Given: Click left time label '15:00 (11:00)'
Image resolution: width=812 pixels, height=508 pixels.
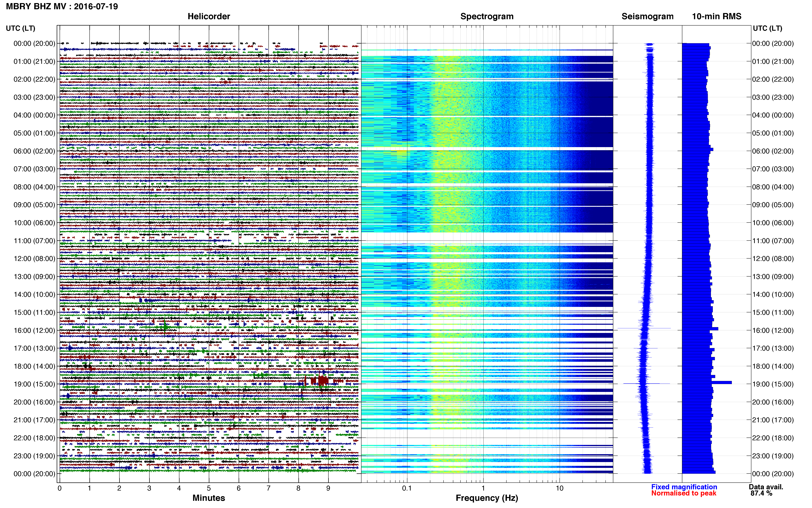Looking at the screenshot, I should click(34, 312).
